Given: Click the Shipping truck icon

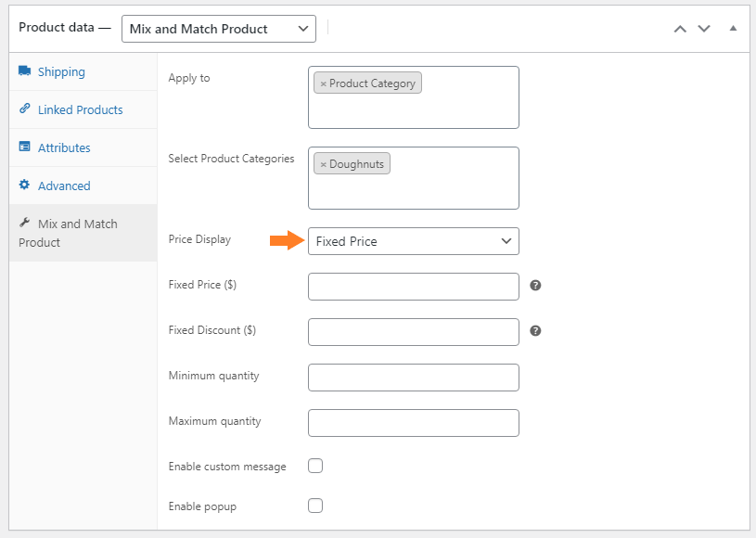Looking at the screenshot, I should 25,70.
